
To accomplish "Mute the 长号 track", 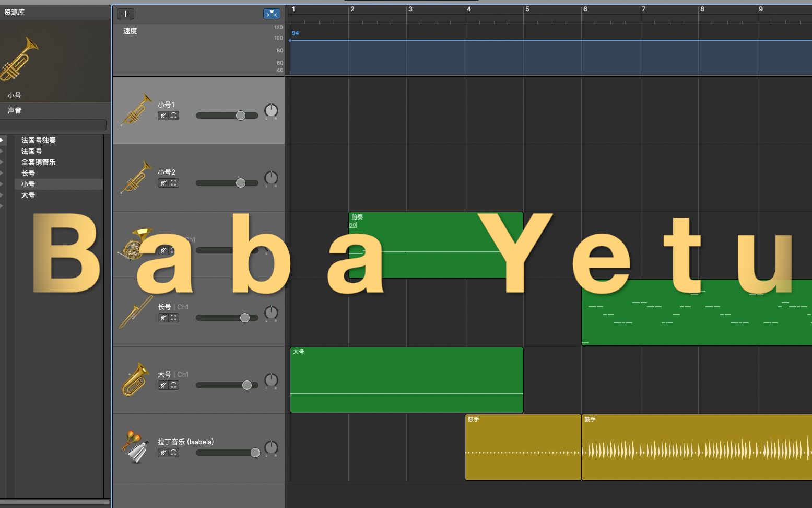I will coord(163,318).
